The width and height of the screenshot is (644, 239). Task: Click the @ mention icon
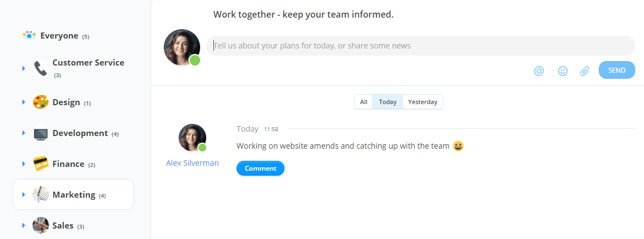tap(539, 71)
